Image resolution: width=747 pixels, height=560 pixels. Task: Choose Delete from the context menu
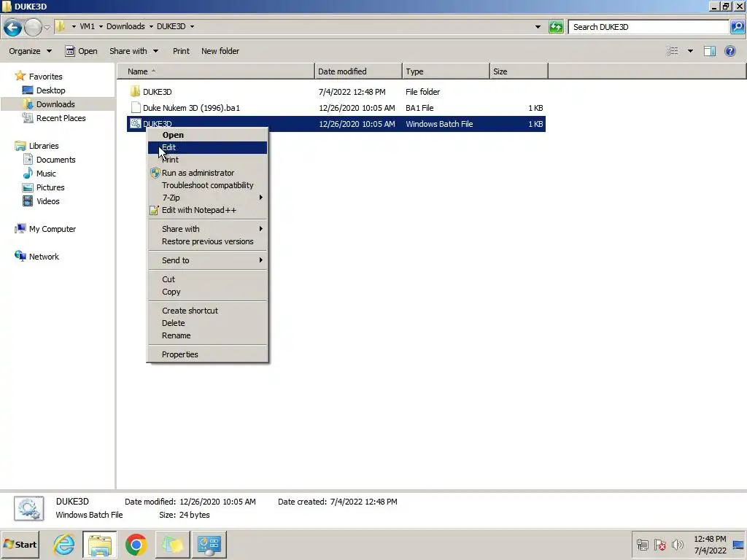click(207, 323)
